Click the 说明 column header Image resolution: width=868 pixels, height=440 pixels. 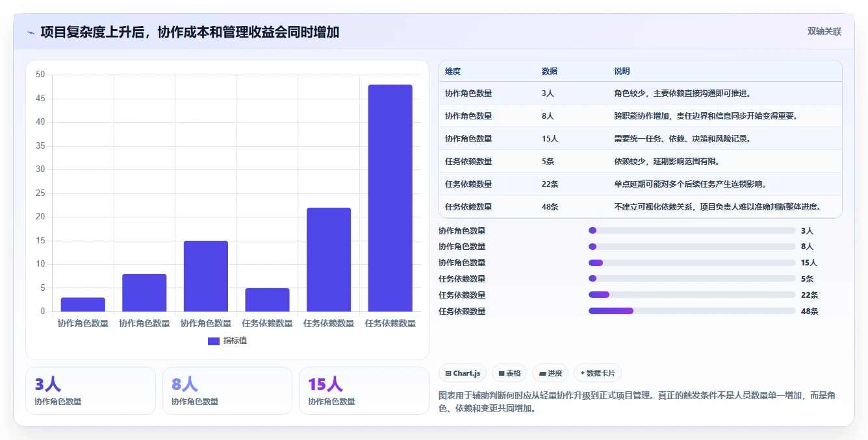[622, 71]
